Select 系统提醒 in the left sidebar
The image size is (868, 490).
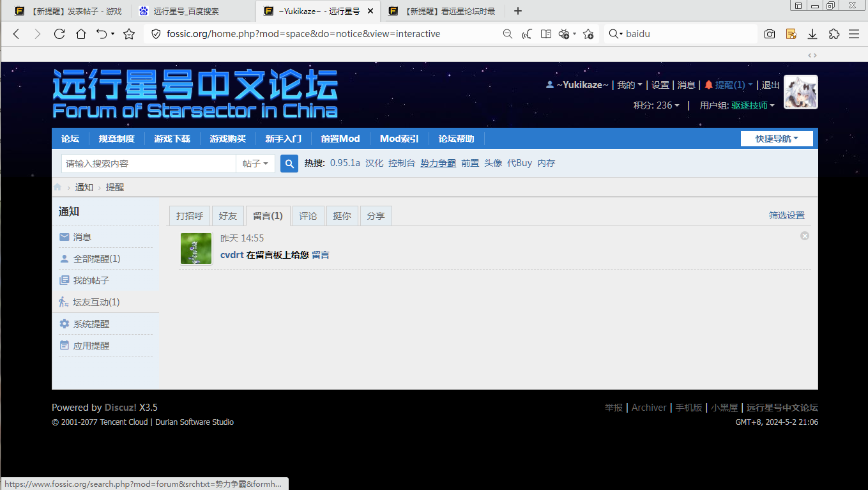(x=91, y=324)
